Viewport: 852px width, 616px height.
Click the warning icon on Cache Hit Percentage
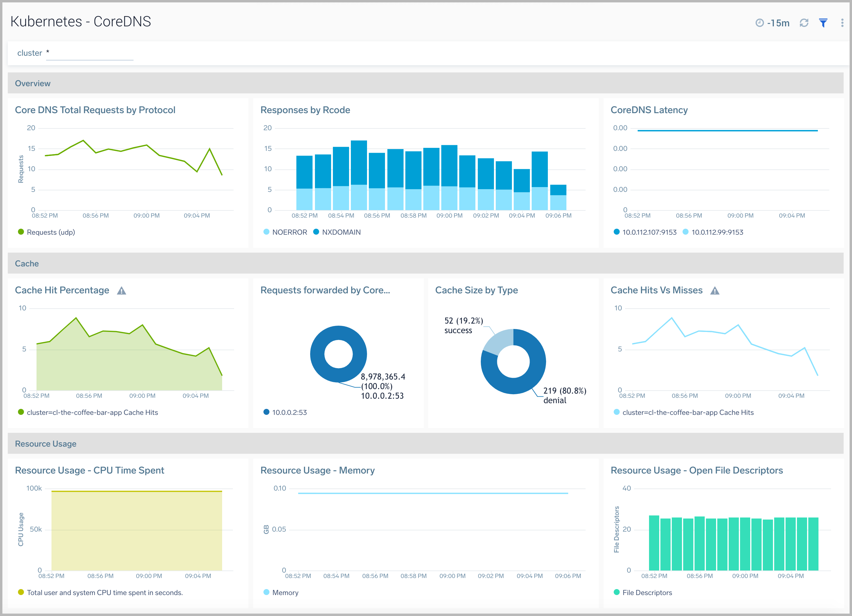click(121, 290)
